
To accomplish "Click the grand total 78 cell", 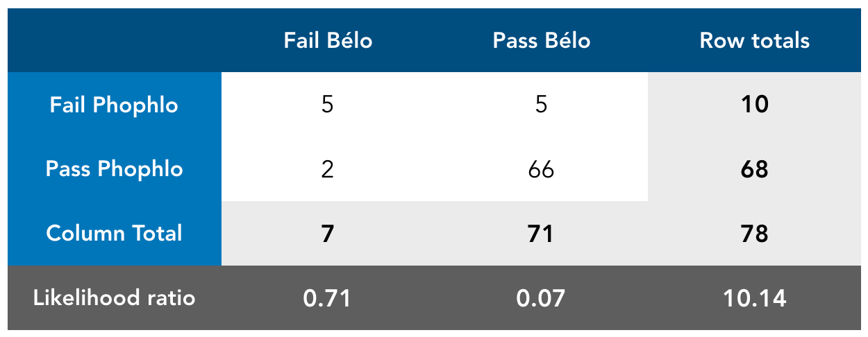I will click(x=754, y=233).
